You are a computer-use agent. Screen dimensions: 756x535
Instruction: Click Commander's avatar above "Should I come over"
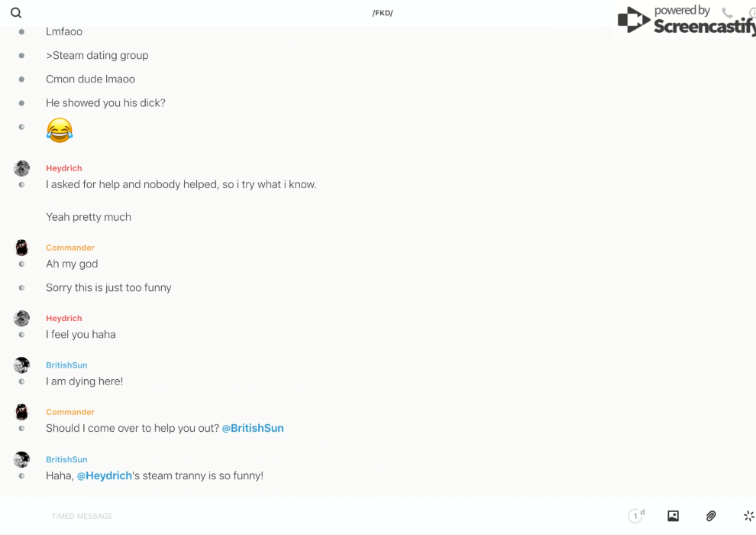(21, 412)
